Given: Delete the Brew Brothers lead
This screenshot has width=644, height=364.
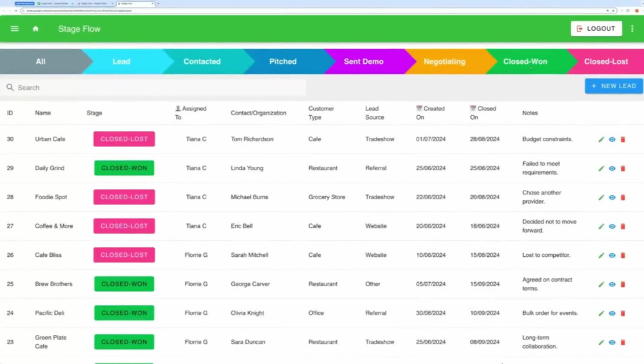Looking at the screenshot, I should (x=623, y=284).
